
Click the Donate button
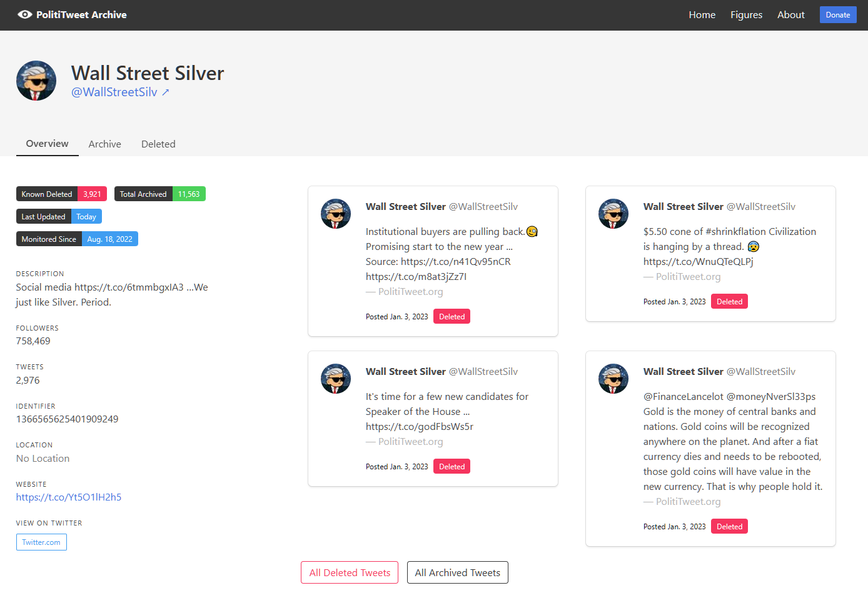[838, 15]
